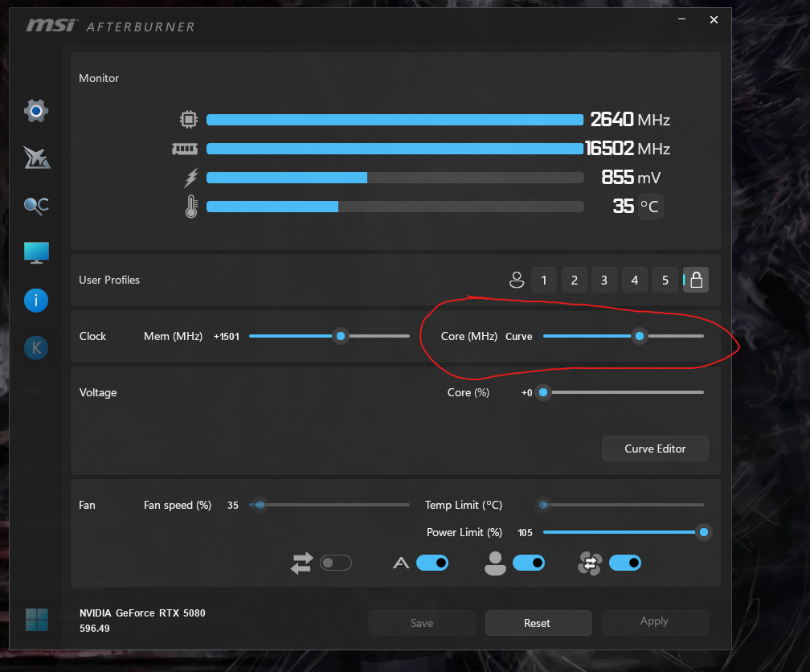
Task: Select user profile 2
Action: 575,280
